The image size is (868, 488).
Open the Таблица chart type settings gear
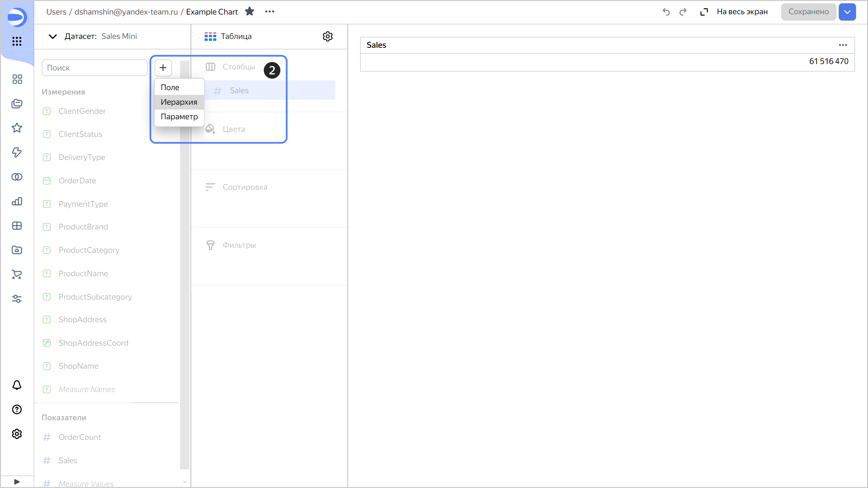[x=327, y=36]
